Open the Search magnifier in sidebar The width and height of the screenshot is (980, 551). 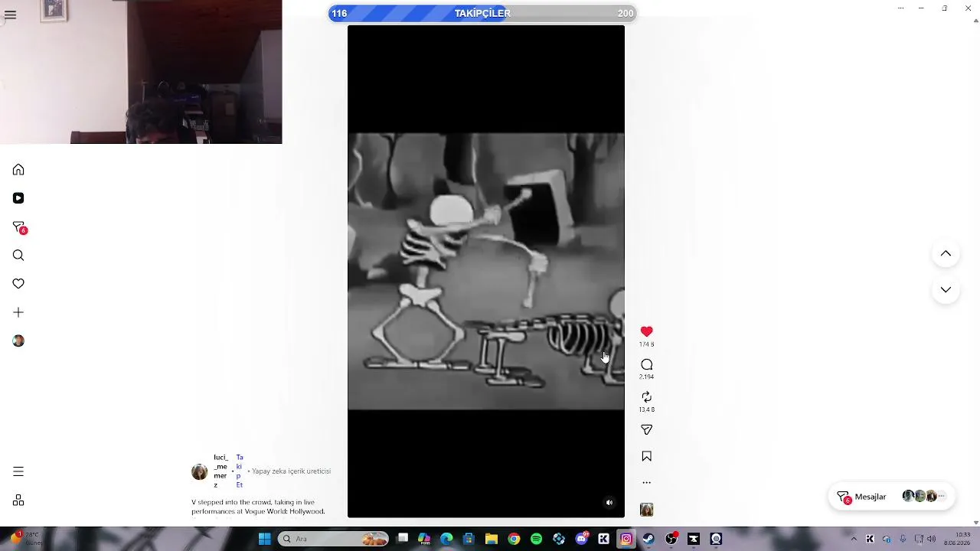click(x=18, y=256)
